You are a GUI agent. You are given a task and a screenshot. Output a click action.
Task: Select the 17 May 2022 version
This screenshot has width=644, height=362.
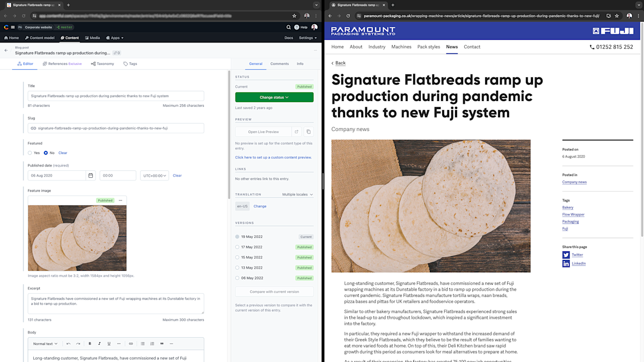[237, 247]
